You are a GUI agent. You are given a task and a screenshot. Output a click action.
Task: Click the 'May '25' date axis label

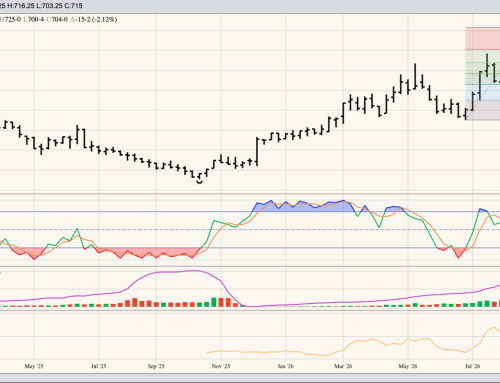click(x=34, y=366)
